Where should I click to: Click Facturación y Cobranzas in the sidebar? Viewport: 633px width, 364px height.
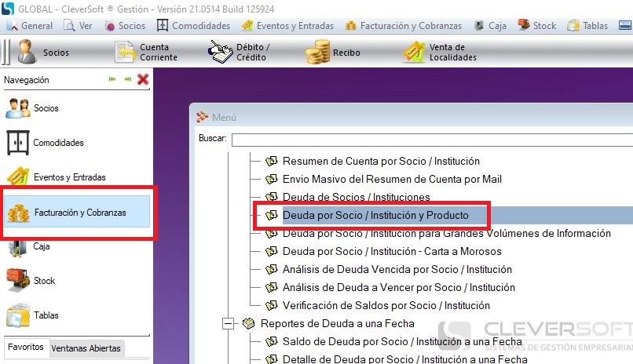pos(79,213)
